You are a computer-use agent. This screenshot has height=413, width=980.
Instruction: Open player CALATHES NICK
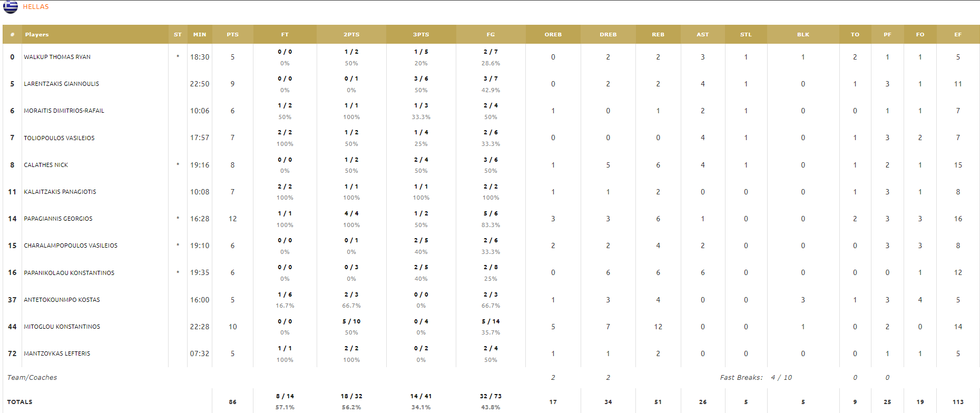[x=46, y=165]
